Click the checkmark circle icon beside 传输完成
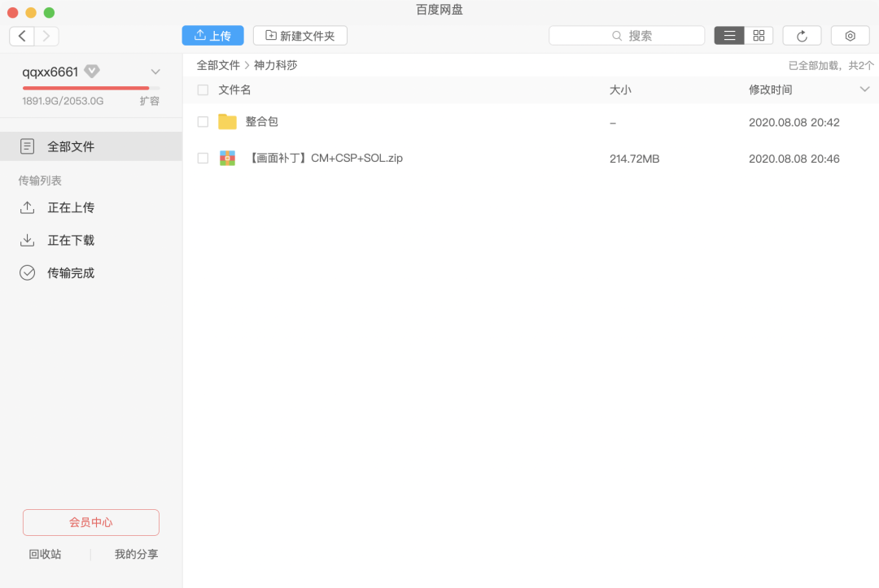This screenshot has height=588, width=879. point(27,272)
